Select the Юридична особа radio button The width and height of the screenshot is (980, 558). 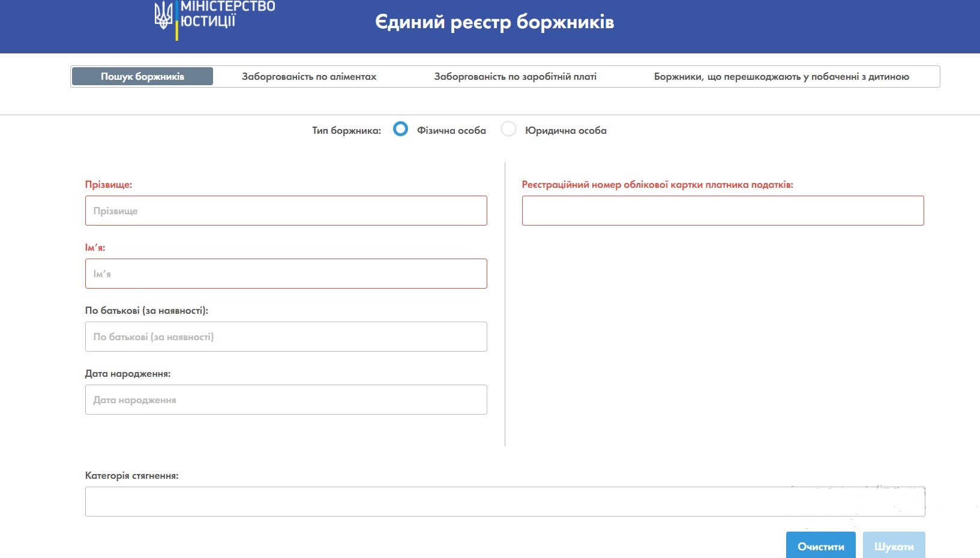pyautogui.click(x=510, y=129)
